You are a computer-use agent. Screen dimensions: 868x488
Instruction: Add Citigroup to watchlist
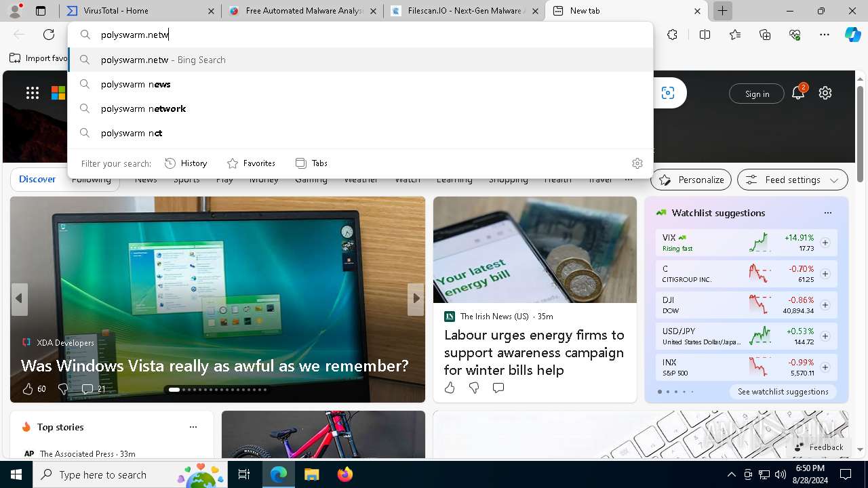[x=825, y=274]
